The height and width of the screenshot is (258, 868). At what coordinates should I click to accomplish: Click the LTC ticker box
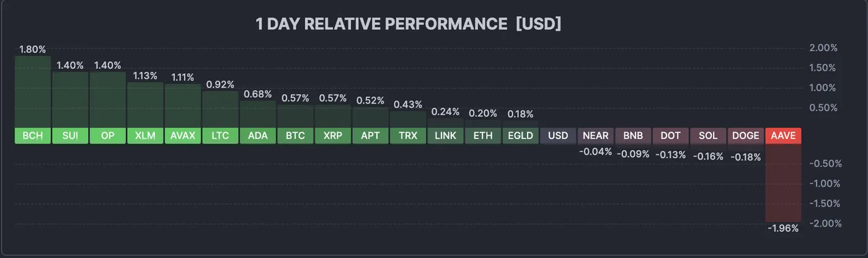pyautogui.click(x=220, y=136)
